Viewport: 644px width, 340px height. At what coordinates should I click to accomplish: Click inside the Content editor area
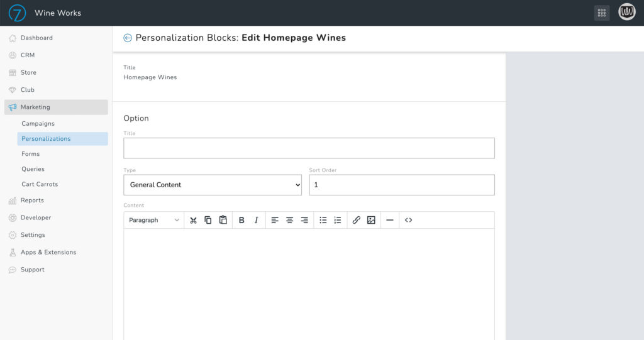(x=309, y=284)
